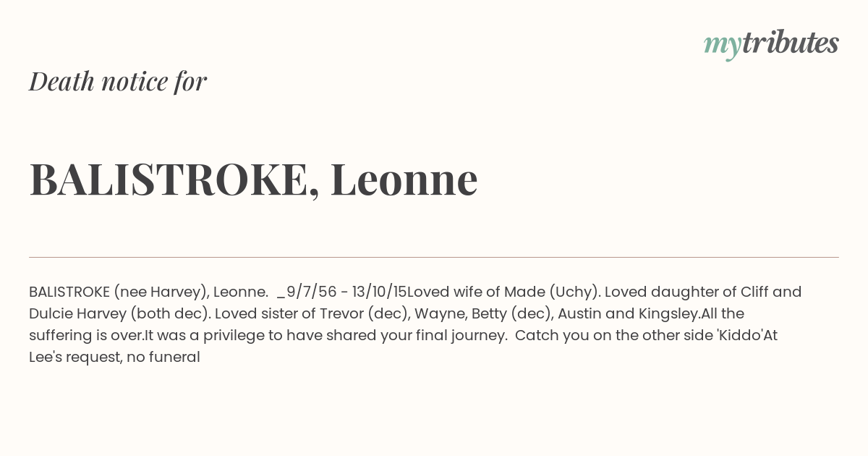The width and height of the screenshot is (868, 456).
Task: Click the green "my" in the logo
Action: pyautogui.click(x=723, y=47)
